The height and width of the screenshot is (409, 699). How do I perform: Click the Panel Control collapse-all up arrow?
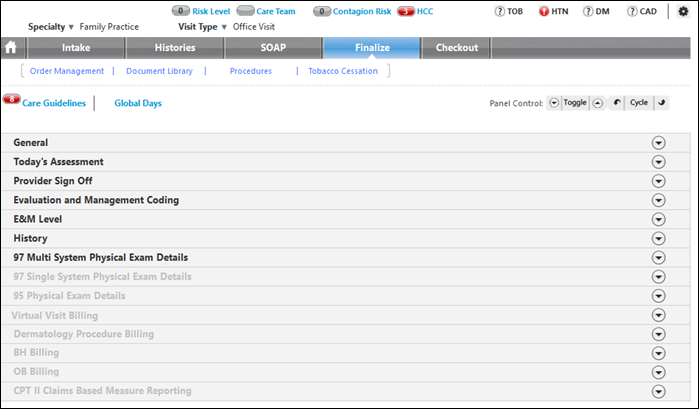(x=597, y=103)
